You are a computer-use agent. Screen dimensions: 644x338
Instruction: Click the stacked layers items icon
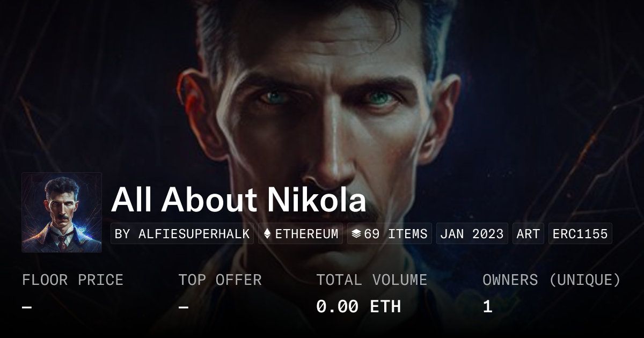(356, 234)
